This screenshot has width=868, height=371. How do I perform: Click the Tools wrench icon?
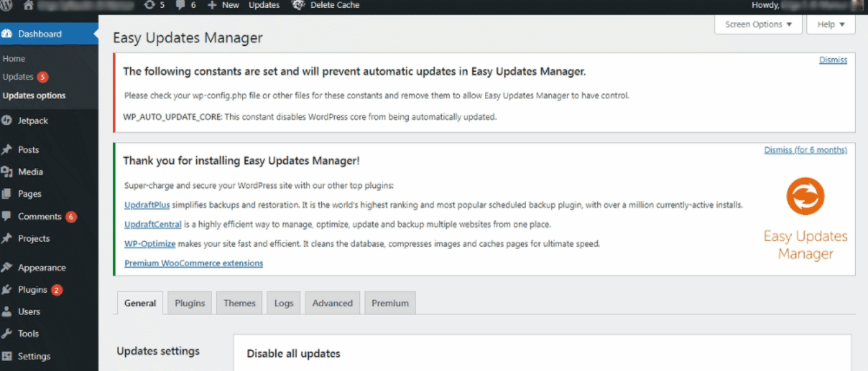tap(7, 333)
